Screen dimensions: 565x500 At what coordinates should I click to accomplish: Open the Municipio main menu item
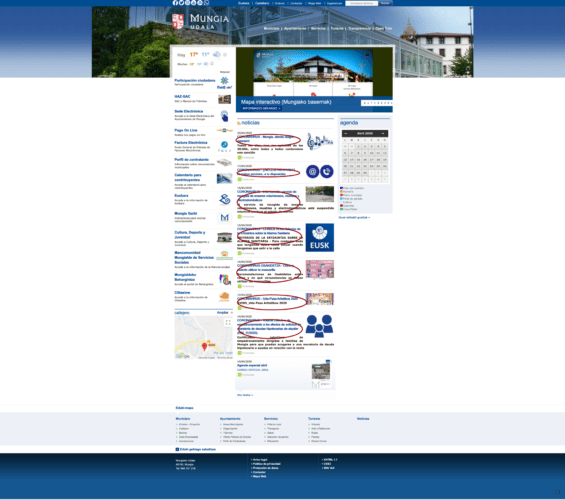tap(271, 28)
